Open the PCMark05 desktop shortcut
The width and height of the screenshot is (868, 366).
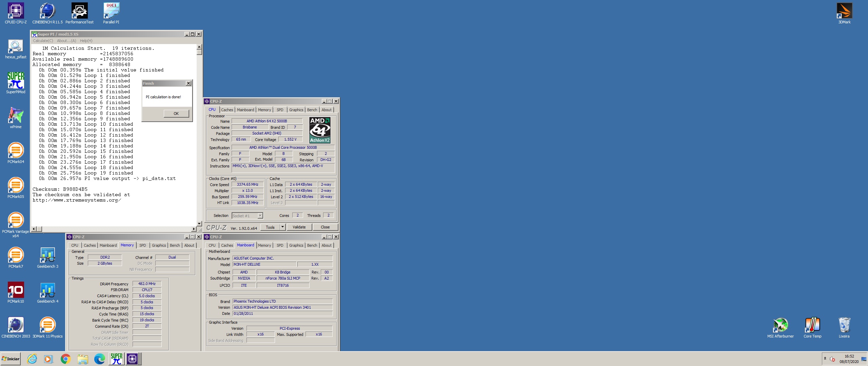click(16, 188)
